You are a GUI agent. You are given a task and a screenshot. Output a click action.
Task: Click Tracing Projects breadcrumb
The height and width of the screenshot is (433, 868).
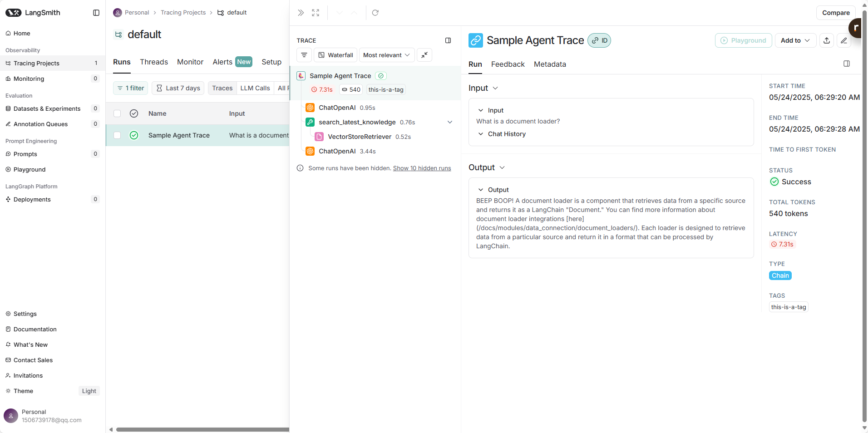click(x=183, y=12)
